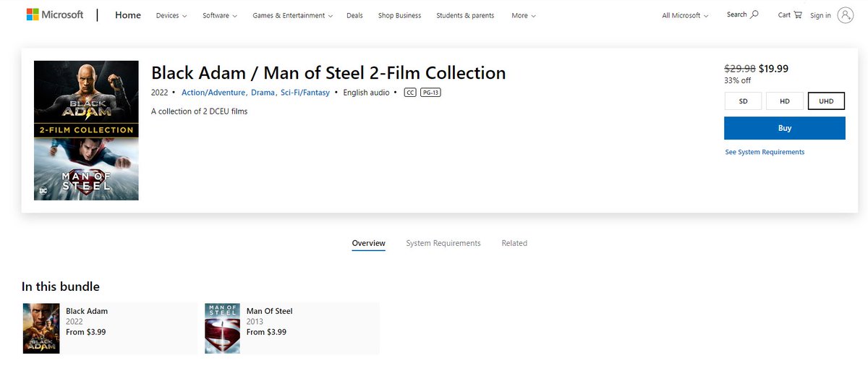The height and width of the screenshot is (374, 868).
Task: Switch to the Related tab
Action: point(514,243)
